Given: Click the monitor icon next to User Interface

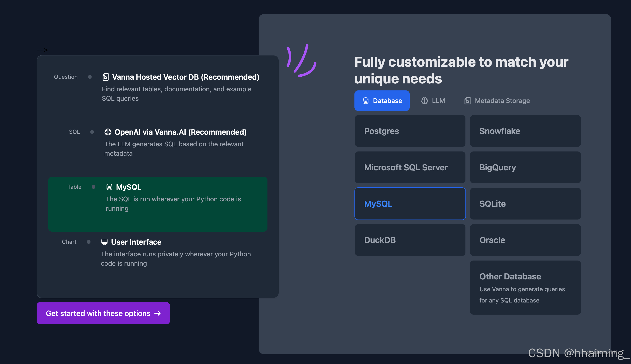Looking at the screenshot, I should pyautogui.click(x=104, y=242).
